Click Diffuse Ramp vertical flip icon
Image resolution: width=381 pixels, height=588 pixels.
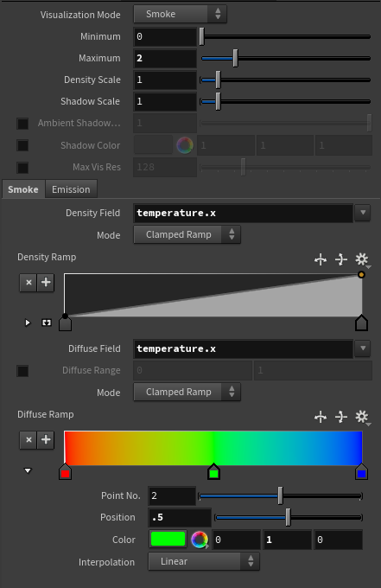341,417
